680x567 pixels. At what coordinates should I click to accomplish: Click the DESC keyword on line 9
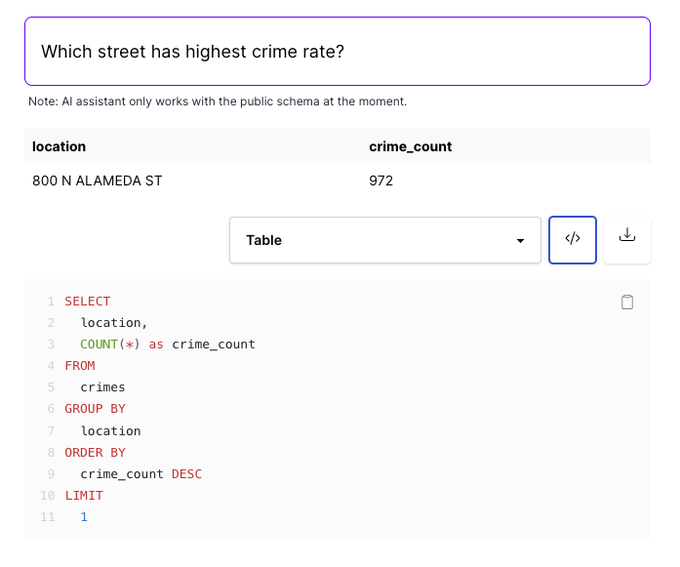(x=186, y=474)
